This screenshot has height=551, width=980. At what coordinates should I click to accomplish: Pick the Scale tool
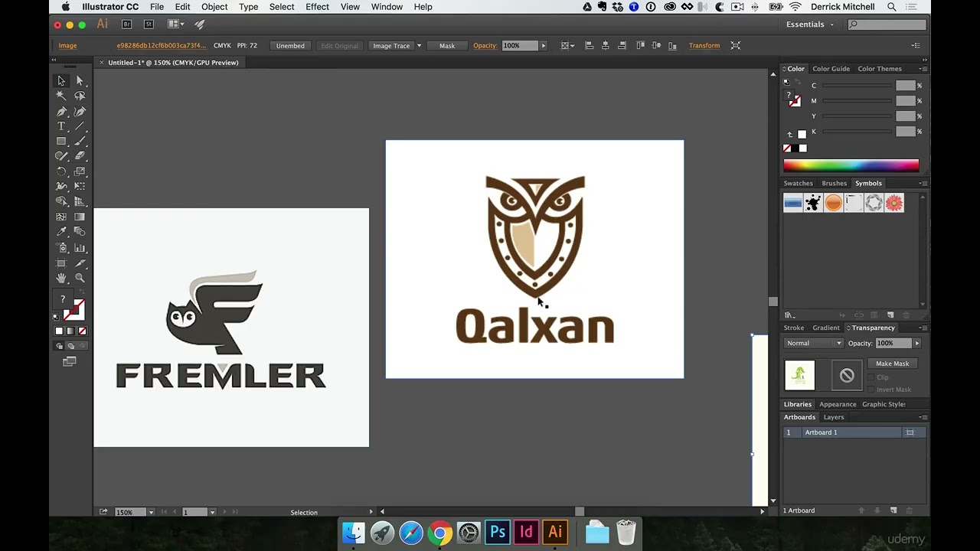point(80,171)
